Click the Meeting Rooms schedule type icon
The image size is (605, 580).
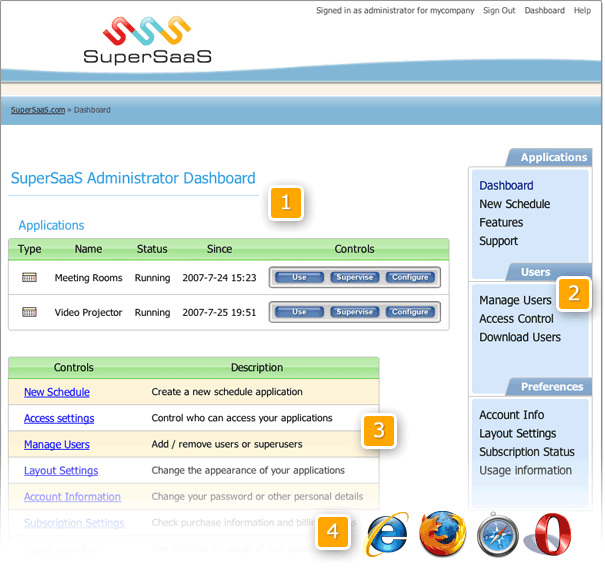click(x=29, y=277)
